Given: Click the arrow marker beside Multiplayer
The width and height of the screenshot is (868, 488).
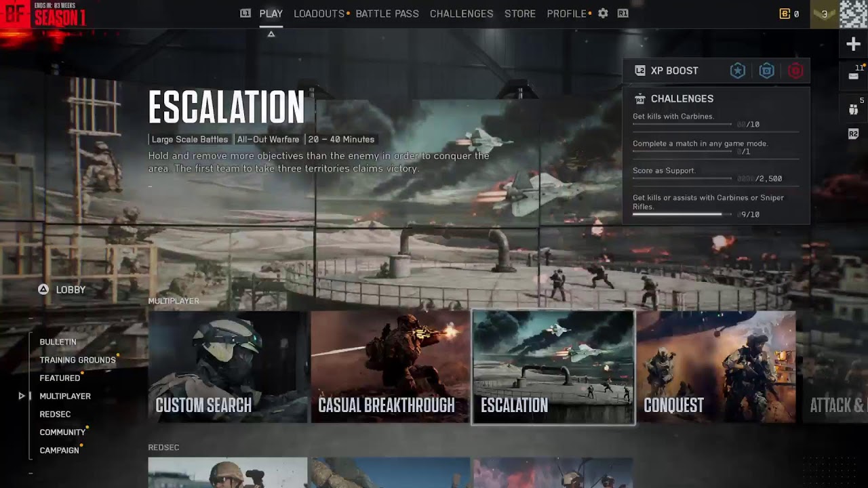Looking at the screenshot, I should 22,396.
